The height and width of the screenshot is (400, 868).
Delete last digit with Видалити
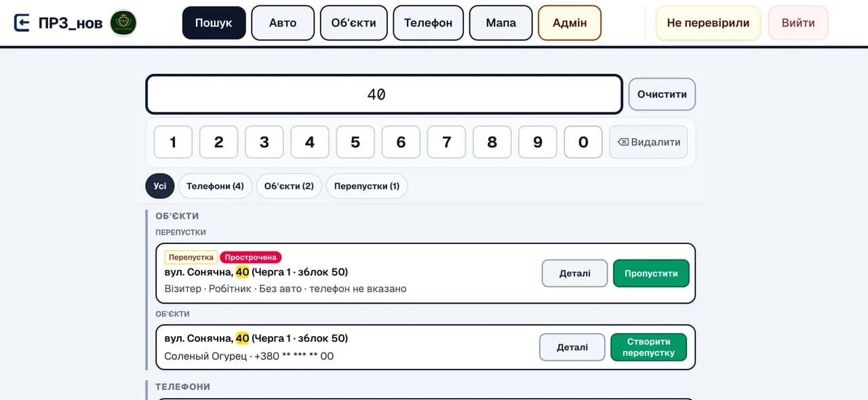pyautogui.click(x=648, y=142)
